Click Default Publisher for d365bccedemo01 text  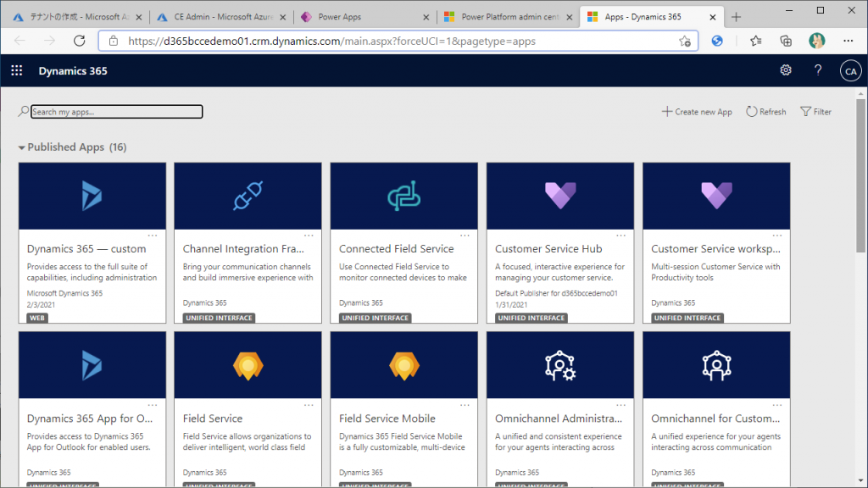[x=556, y=293]
